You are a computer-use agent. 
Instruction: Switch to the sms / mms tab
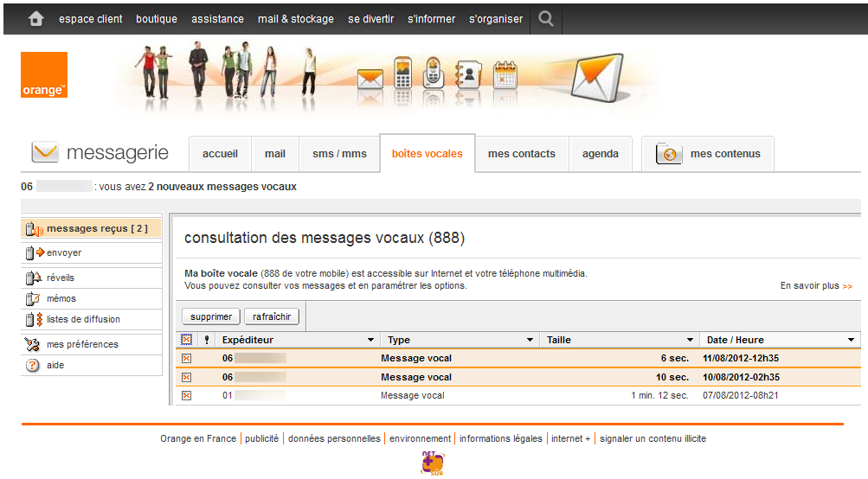[x=339, y=154]
